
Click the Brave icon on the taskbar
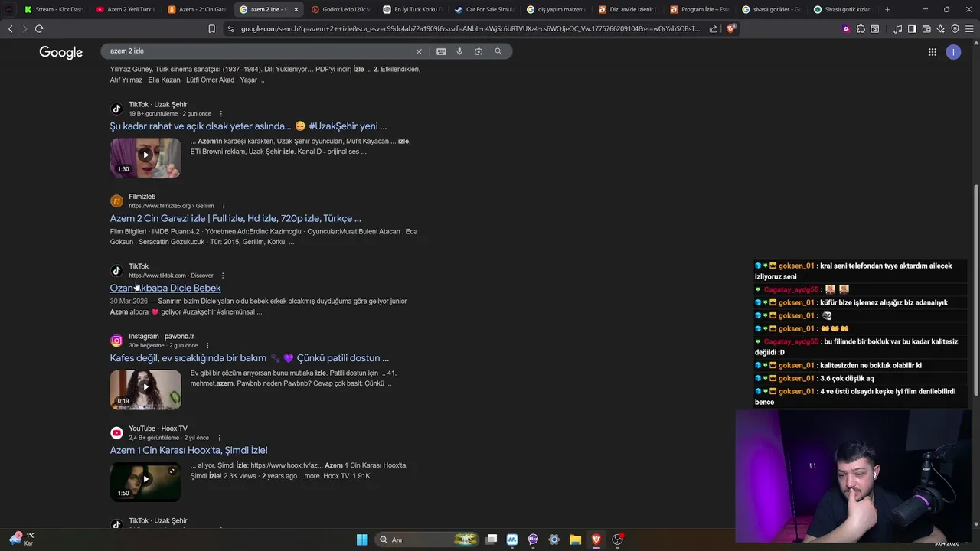coord(596,540)
